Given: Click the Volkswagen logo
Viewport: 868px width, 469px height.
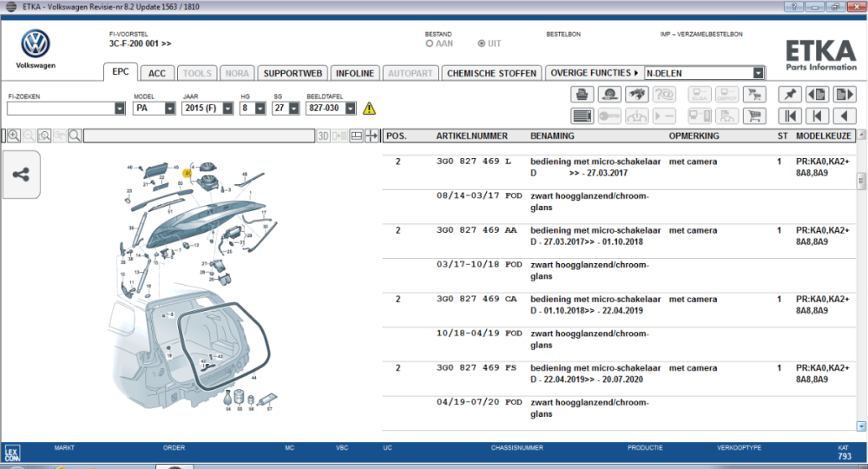Looking at the screenshot, I should point(36,43).
